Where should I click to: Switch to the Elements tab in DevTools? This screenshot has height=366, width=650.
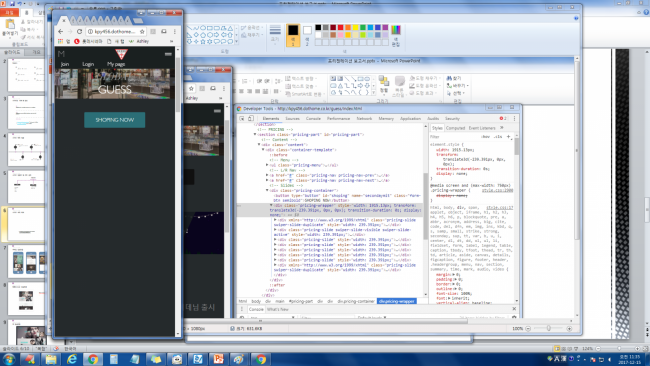(x=271, y=119)
